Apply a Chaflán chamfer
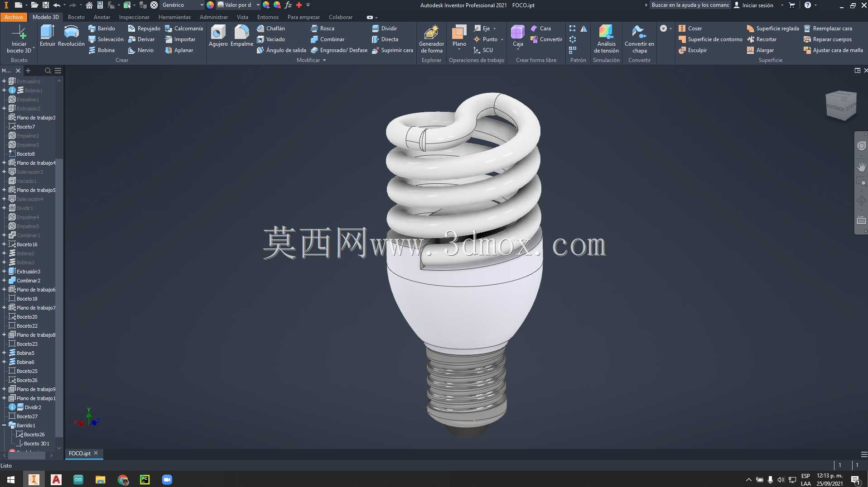The image size is (868, 487). 271,28
